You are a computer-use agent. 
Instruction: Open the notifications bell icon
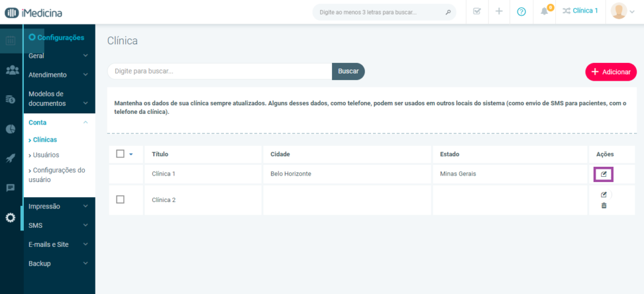[x=545, y=11]
